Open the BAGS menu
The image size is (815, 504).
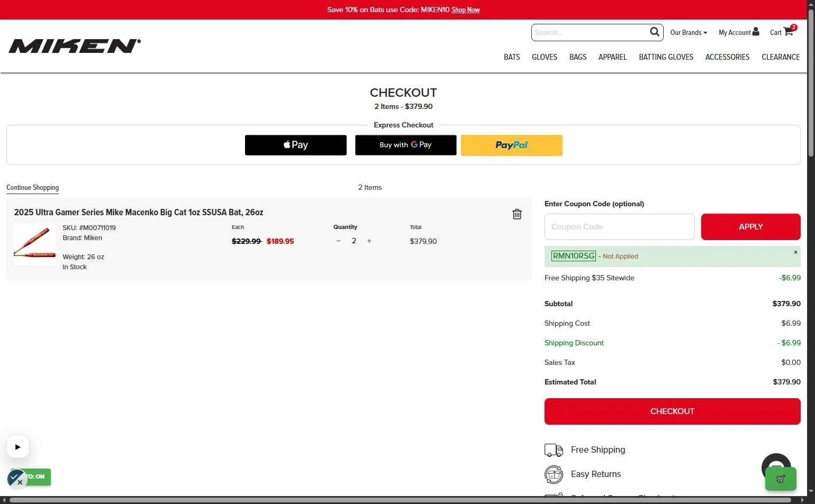(x=578, y=57)
